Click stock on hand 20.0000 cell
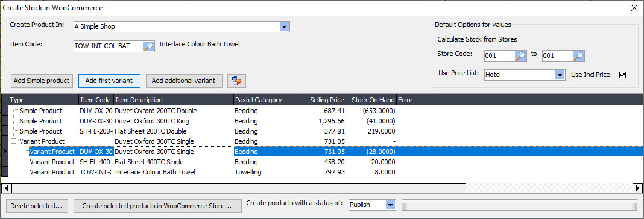This screenshot has width=644, height=219. tap(371, 162)
